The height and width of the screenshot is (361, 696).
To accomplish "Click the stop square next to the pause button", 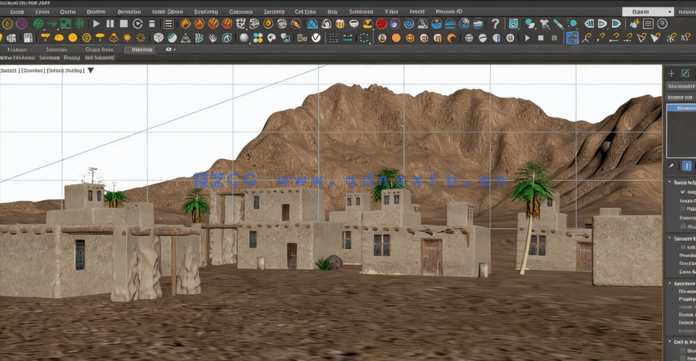I will pos(124,24).
